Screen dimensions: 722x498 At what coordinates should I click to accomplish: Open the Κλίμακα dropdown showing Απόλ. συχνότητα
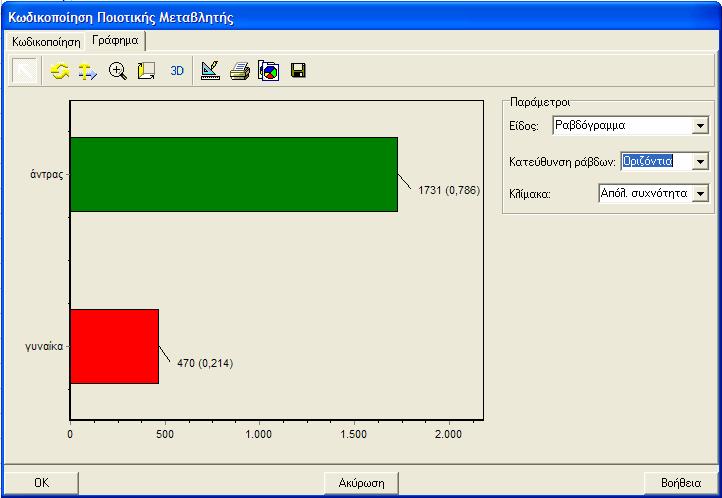(x=653, y=193)
